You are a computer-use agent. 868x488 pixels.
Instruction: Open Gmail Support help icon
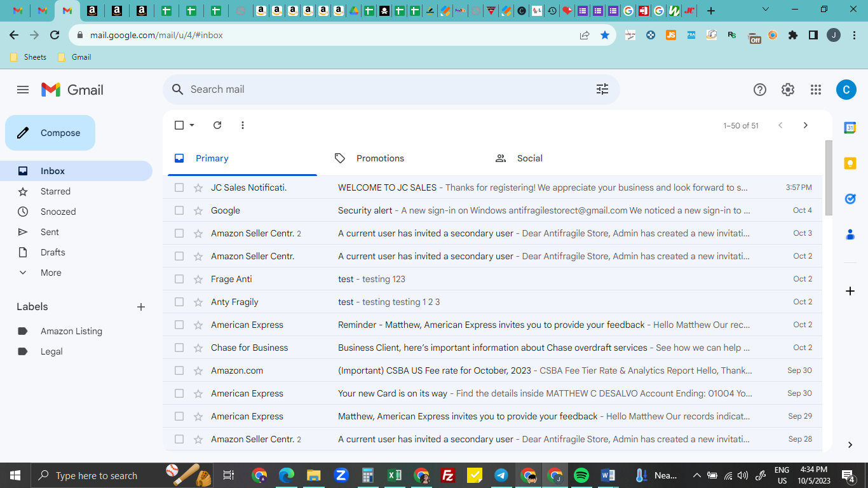[x=760, y=90]
